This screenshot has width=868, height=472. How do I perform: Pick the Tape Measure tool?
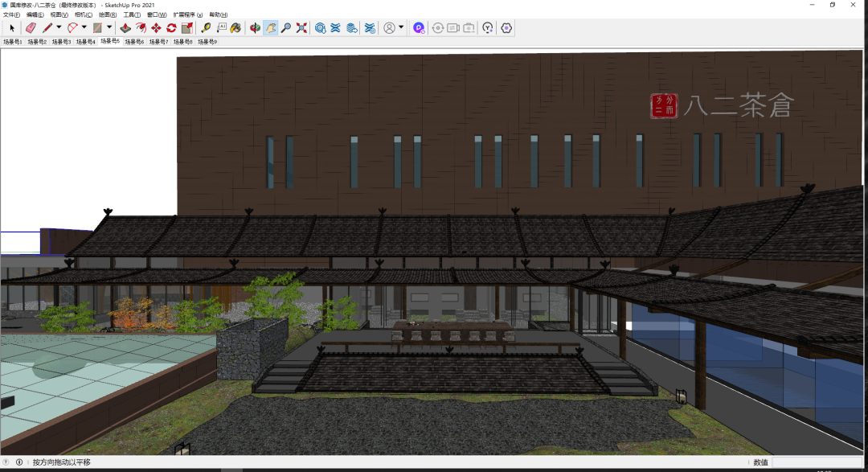click(205, 28)
